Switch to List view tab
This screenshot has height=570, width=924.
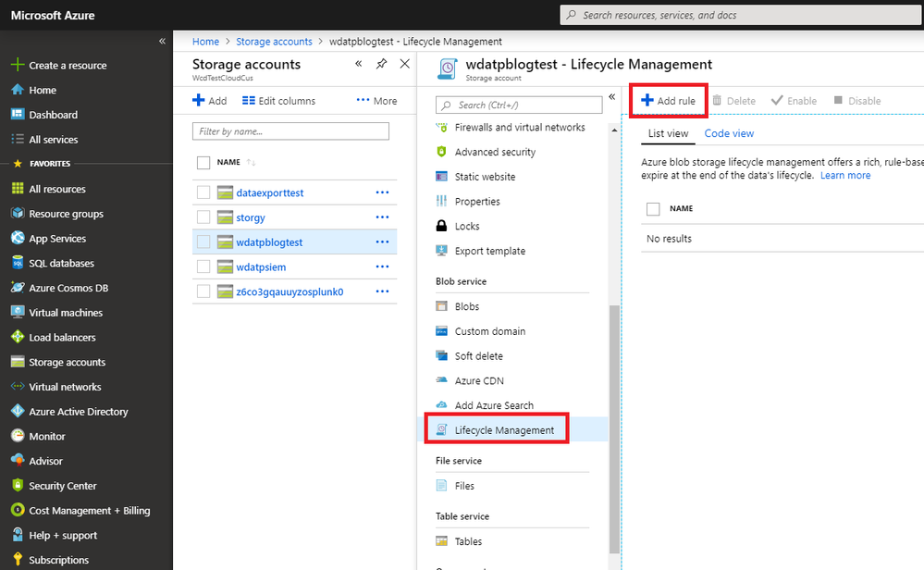tap(668, 133)
